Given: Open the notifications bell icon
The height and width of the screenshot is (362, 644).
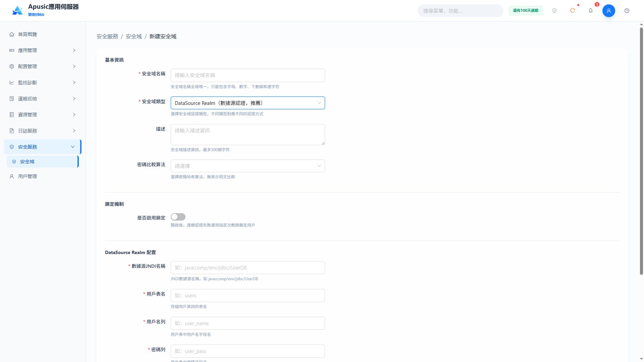Looking at the screenshot, I should (591, 11).
